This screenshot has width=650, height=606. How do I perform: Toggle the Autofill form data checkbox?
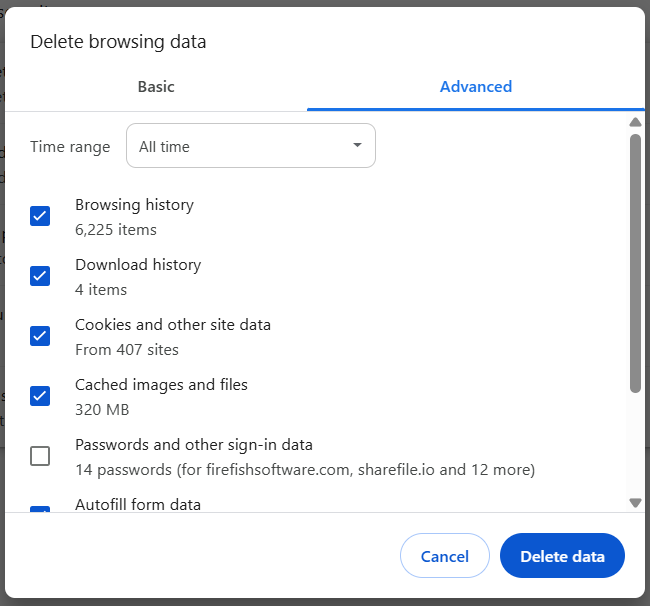[x=40, y=509]
